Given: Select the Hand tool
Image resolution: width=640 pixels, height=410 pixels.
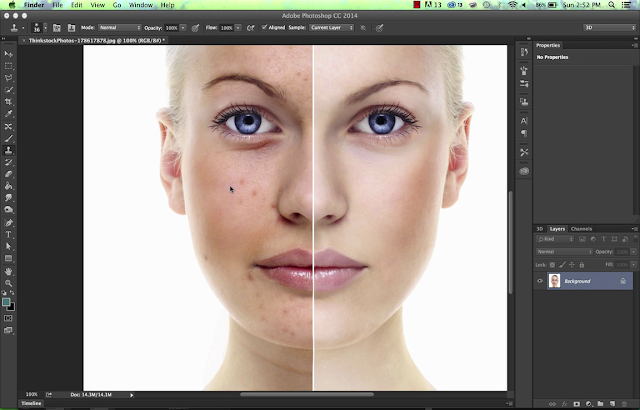Looking at the screenshot, I should pos(8,271).
